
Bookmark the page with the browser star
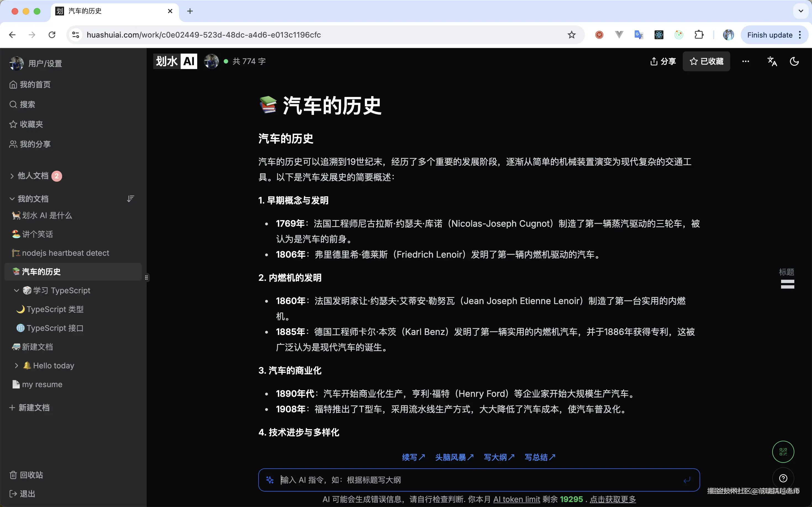pos(571,35)
